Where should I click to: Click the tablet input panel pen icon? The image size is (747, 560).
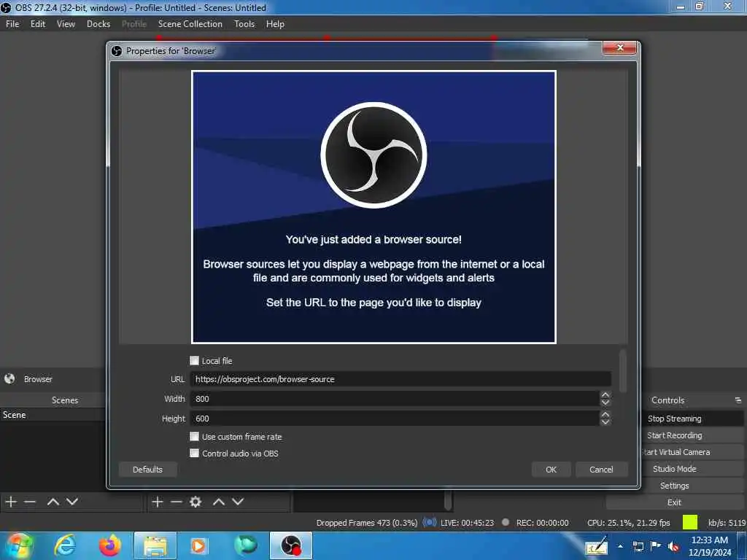coord(597,546)
